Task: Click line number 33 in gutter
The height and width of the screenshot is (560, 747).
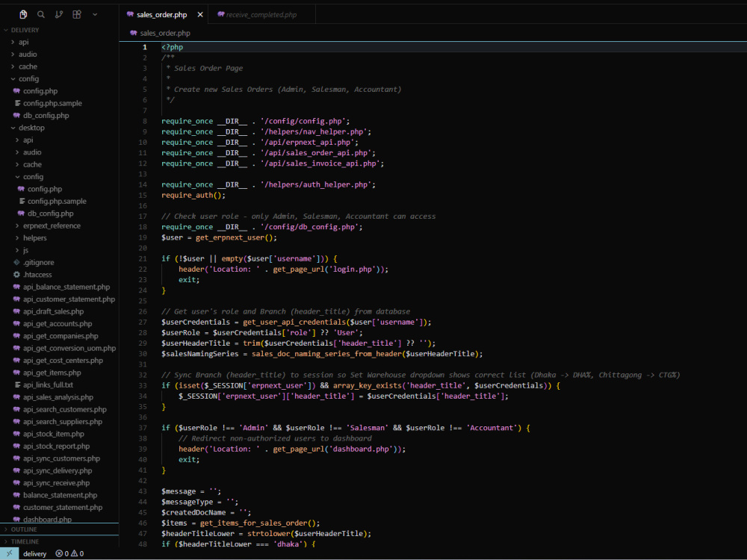Action: (143, 386)
